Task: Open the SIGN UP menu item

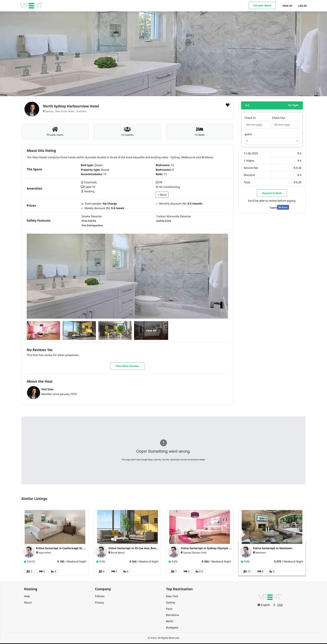Action: [287, 6]
